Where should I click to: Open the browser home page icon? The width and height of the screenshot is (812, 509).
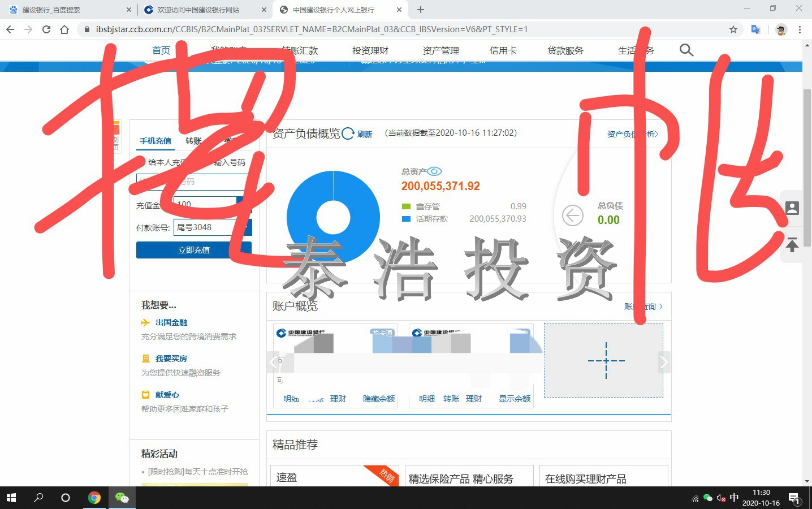(x=64, y=29)
